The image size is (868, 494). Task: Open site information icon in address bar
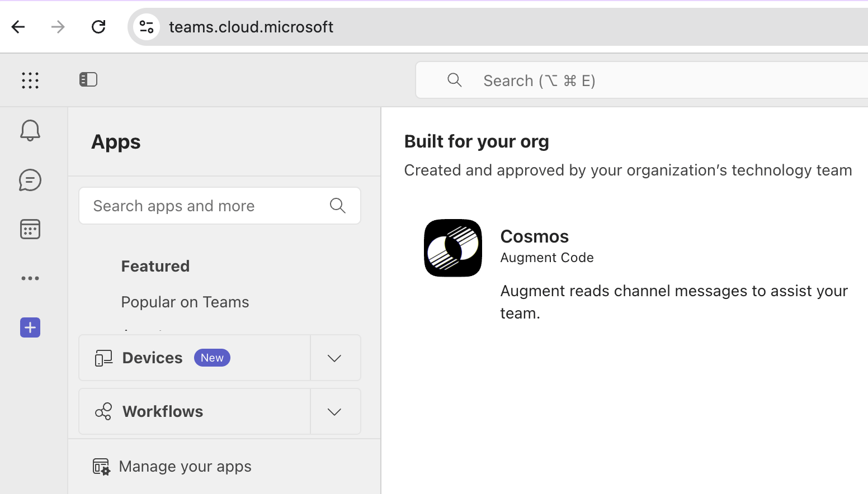(x=147, y=27)
